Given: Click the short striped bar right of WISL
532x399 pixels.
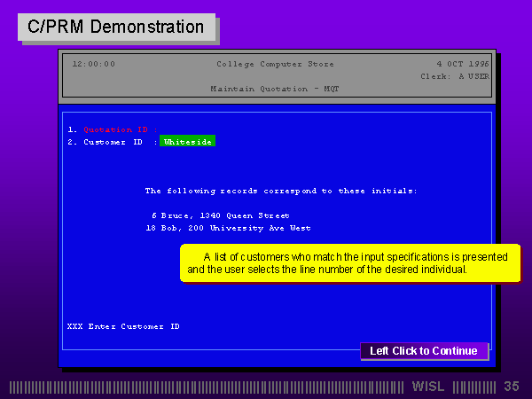Looking at the screenshot, I should [x=474, y=387].
